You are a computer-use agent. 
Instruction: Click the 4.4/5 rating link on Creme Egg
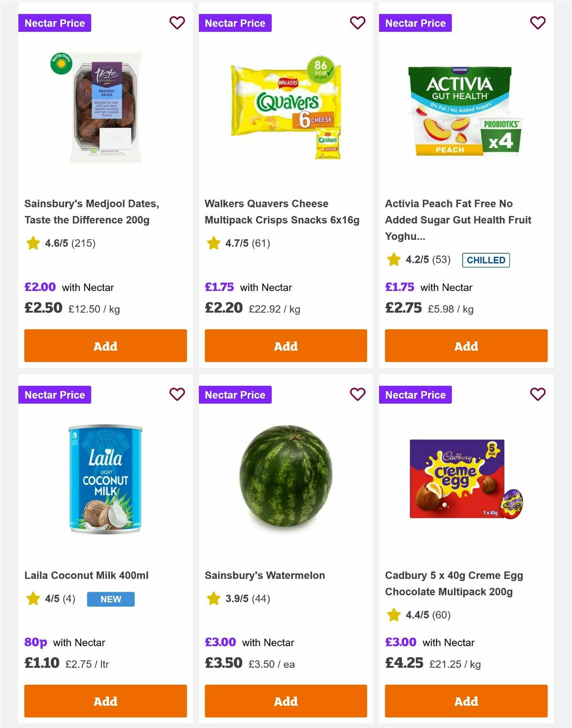coord(419,615)
